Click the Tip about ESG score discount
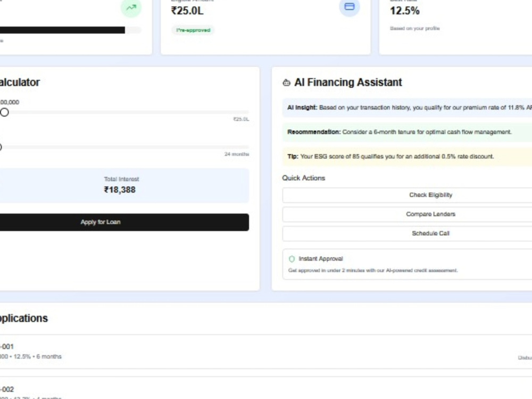 coord(407,156)
